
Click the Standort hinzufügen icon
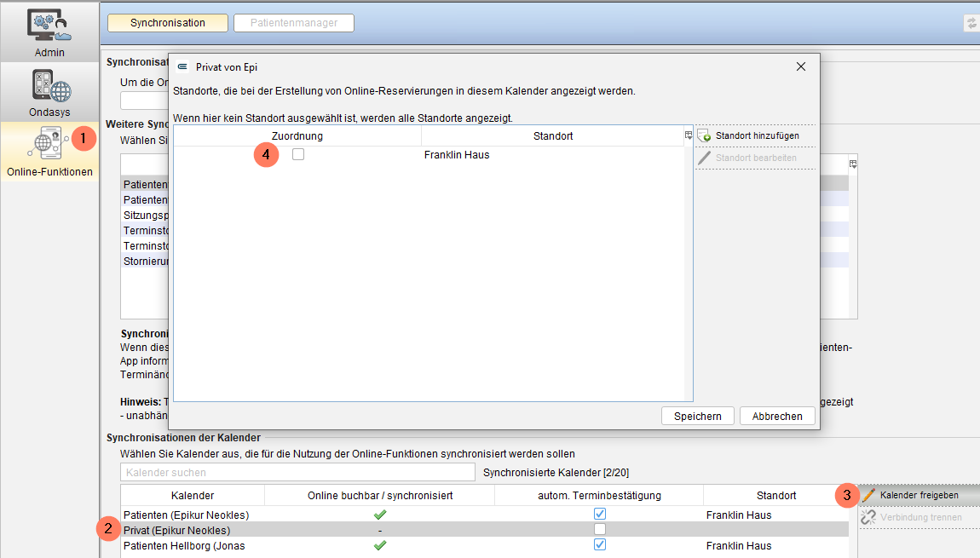point(705,135)
